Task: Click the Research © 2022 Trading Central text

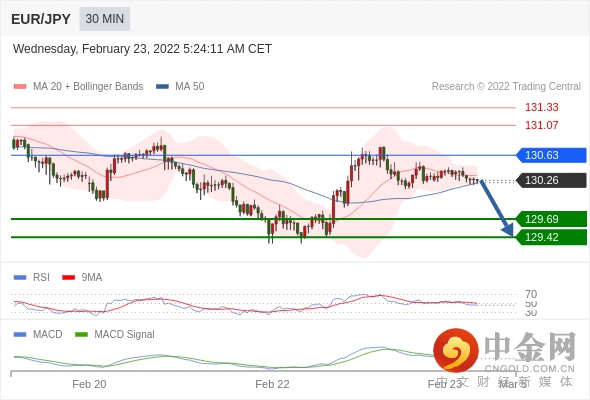Action: [506, 87]
